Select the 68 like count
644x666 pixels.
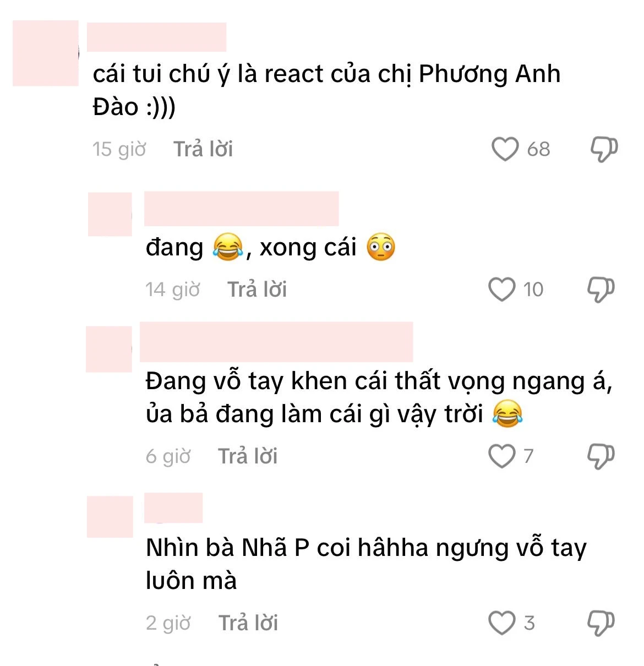coord(538,149)
